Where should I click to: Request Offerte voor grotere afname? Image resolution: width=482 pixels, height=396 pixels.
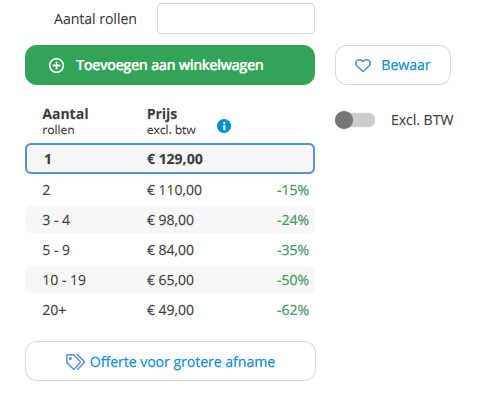pyautogui.click(x=170, y=361)
